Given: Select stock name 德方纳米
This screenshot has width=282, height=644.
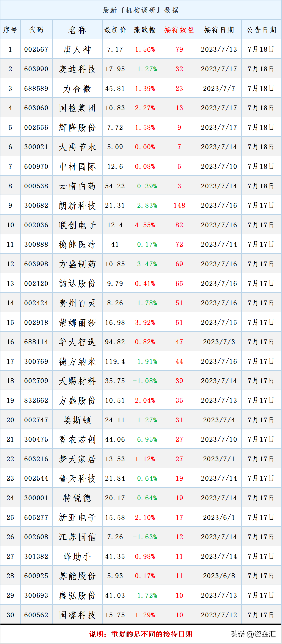Looking at the screenshot, I should click(77, 362).
